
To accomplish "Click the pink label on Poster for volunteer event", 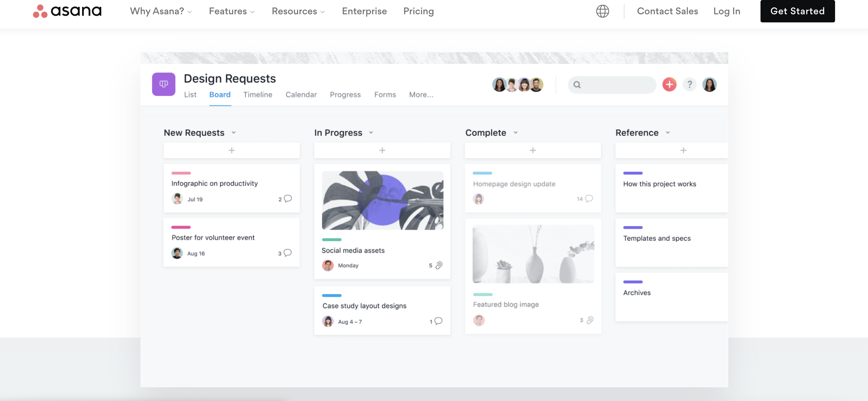I will 181,227.
